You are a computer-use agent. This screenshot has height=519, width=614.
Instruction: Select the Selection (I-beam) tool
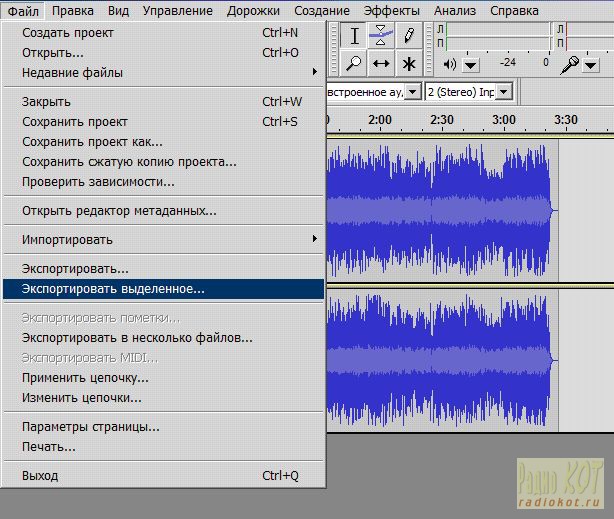pyautogui.click(x=354, y=36)
